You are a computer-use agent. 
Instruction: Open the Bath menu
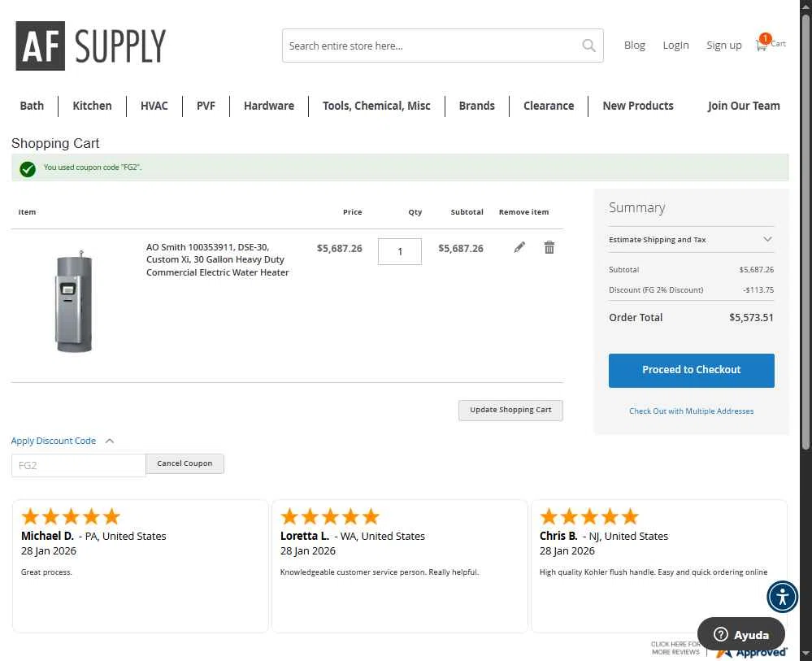pos(32,106)
